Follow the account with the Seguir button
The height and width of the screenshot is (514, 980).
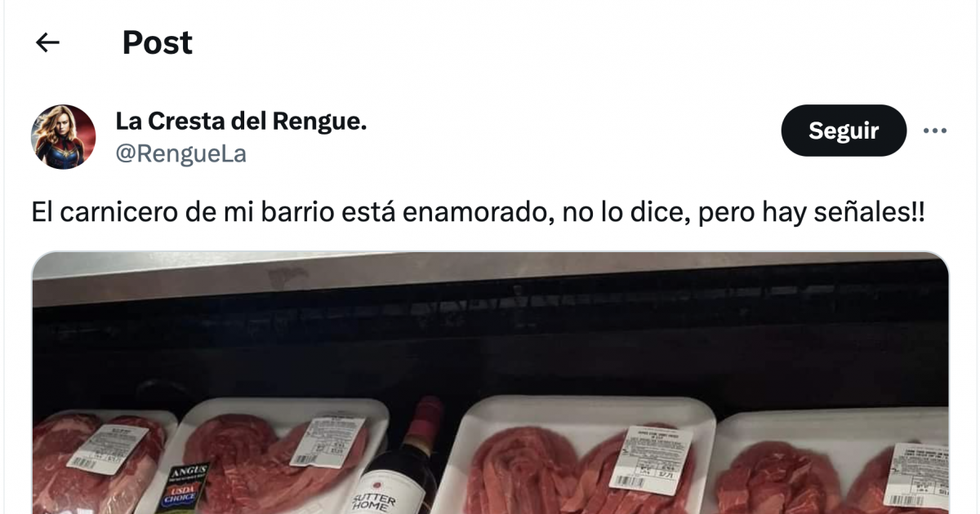coord(844,131)
